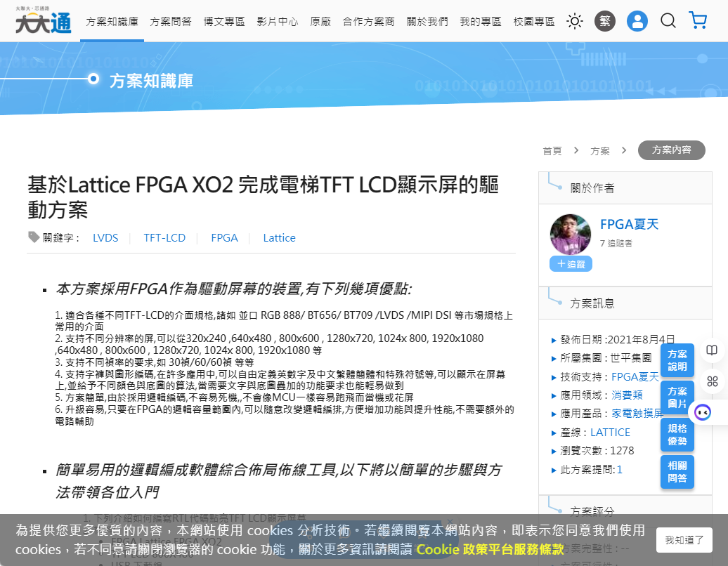Click the 7 追隨者 text
The image size is (728, 566).
click(616, 244)
